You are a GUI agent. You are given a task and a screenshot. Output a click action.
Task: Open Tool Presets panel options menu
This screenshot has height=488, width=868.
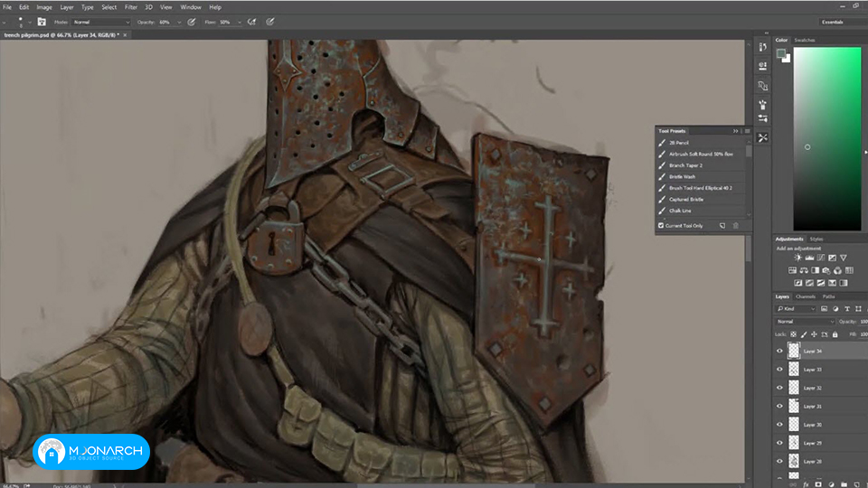tap(748, 131)
